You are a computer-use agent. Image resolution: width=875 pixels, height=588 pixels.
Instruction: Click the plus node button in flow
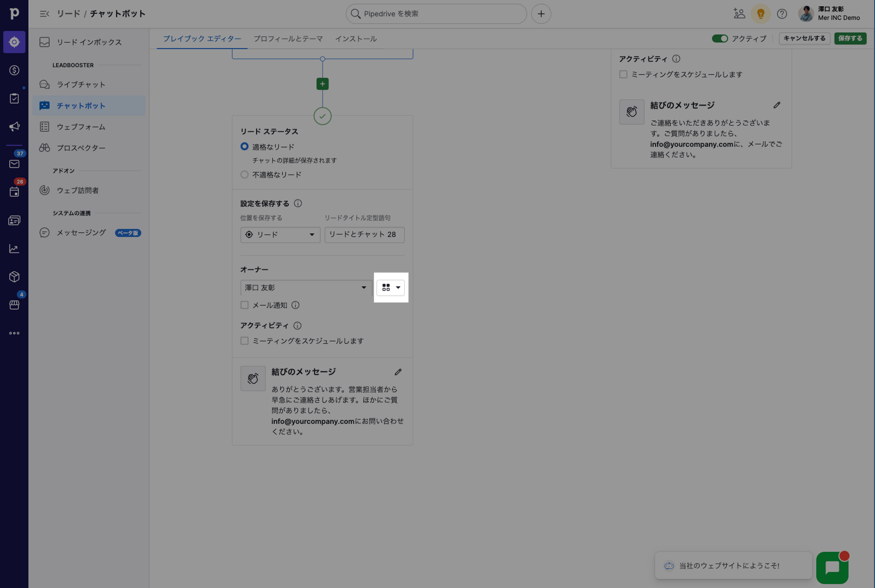pyautogui.click(x=322, y=84)
